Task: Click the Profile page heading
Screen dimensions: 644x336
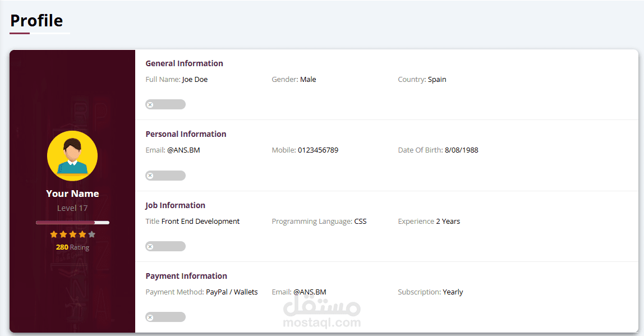Action: (x=36, y=21)
